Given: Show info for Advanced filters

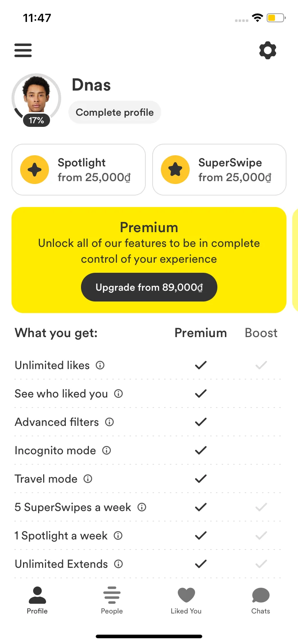Looking at the screenshot, I should 109,422.
